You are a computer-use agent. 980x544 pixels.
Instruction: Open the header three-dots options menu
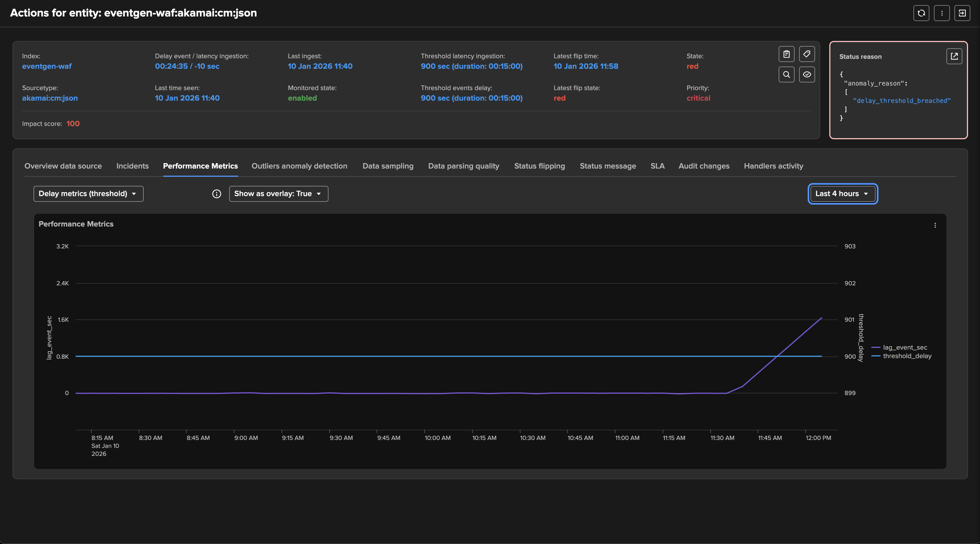point(942,13)
